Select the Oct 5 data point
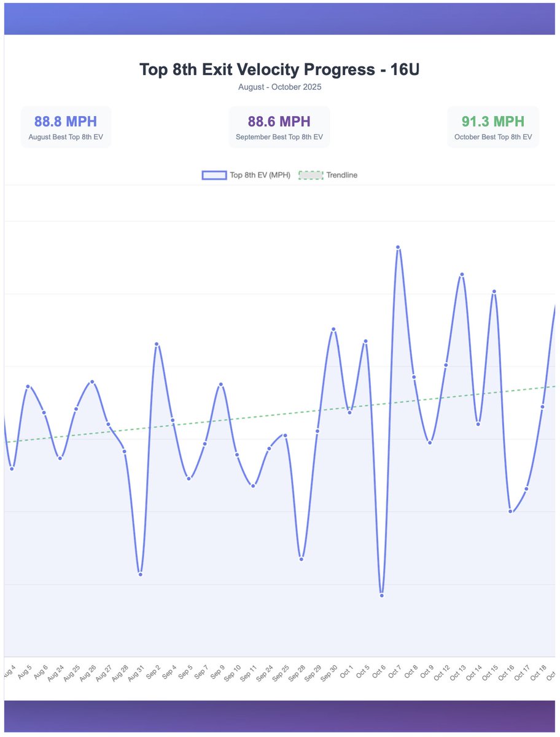Screen dimensions: 560x737 pyautogui.click(x=365, y=341)
